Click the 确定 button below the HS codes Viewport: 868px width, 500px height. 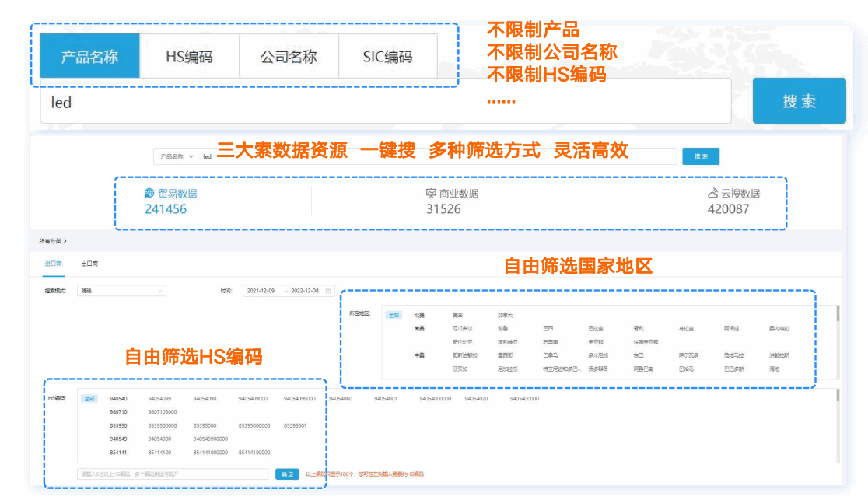point(286,474)
